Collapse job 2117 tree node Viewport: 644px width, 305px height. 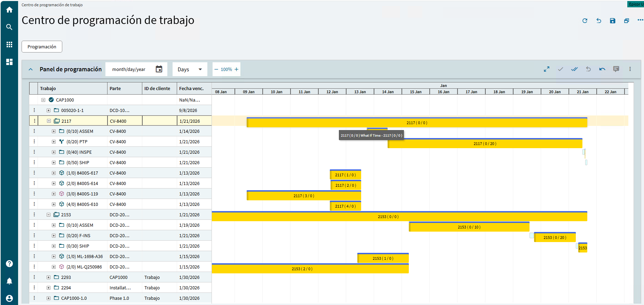[x=49, y=121]
